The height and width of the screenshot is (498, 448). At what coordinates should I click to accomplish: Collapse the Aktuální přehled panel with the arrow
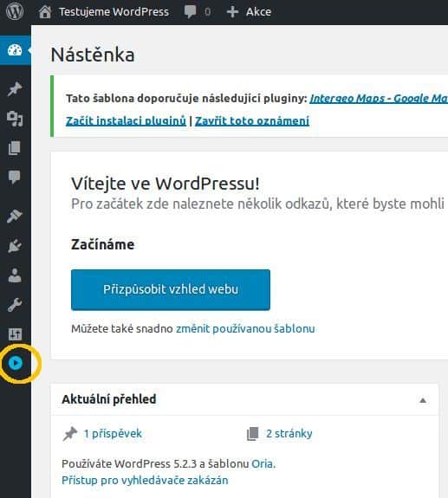(x=423, y=400)
